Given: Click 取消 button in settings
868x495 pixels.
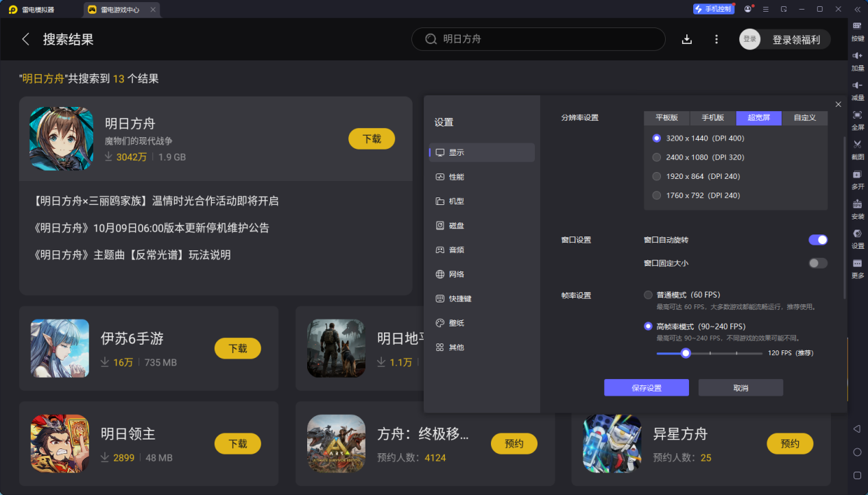Looking at the screenshot, I should click(x=740, y=388).
